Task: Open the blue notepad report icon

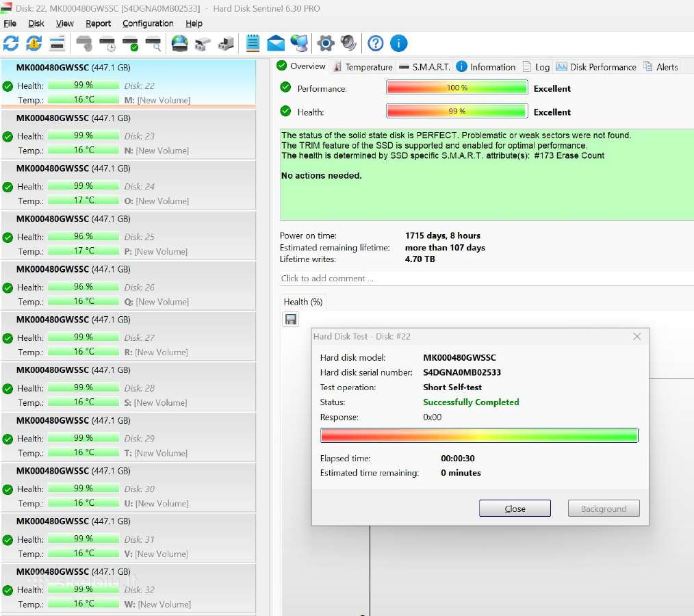Action: pos(253,43)
